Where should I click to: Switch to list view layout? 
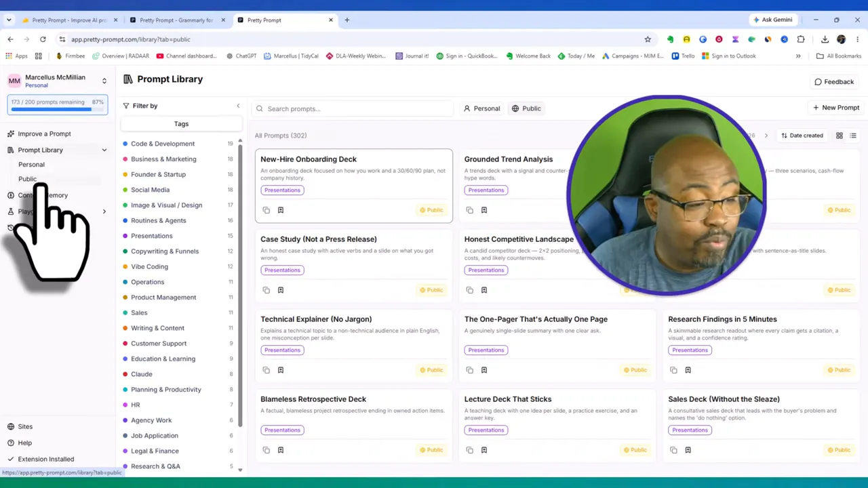click(x=853, y=136)
